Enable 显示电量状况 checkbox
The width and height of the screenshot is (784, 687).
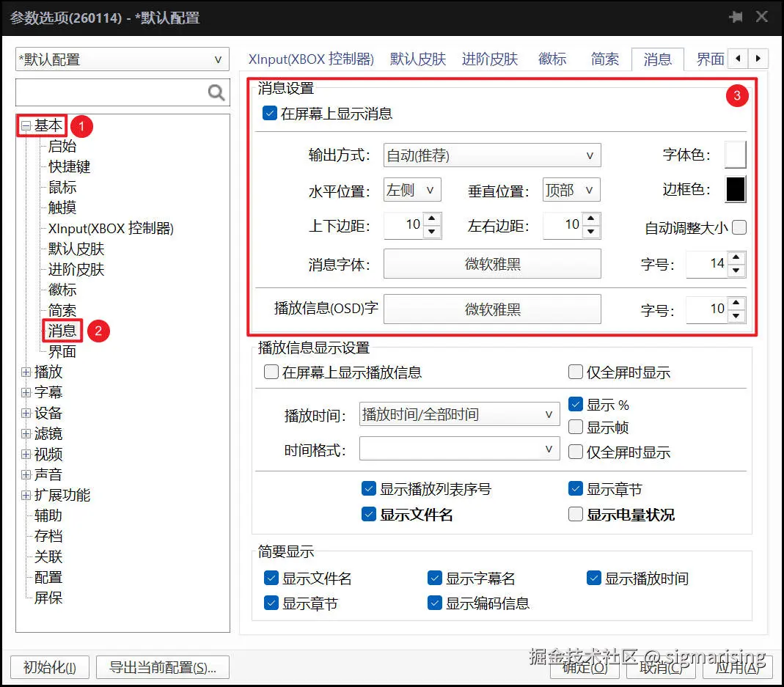[x=576, y=515]
